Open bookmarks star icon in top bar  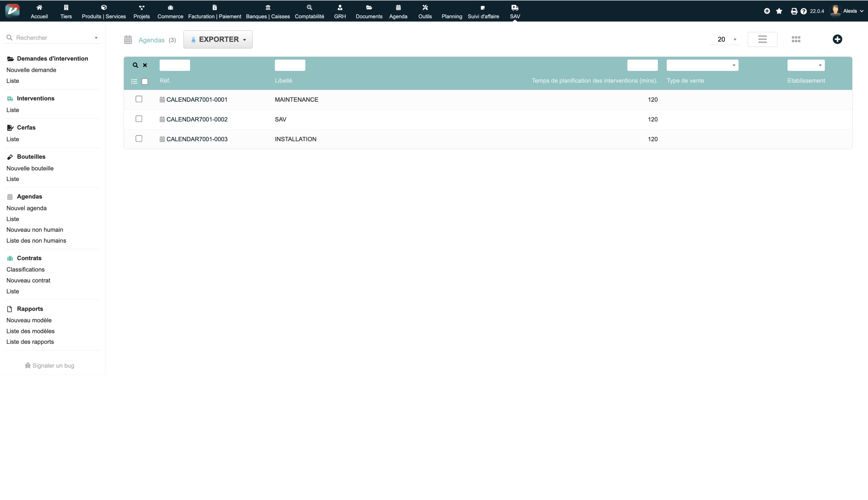click(x=779, y=11)
